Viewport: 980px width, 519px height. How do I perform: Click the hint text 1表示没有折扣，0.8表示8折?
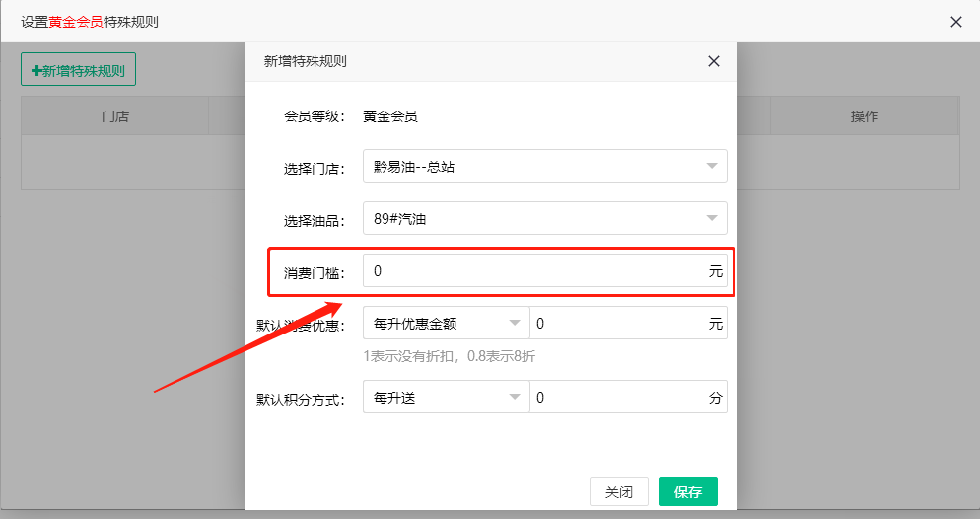[x=449, y=356]
